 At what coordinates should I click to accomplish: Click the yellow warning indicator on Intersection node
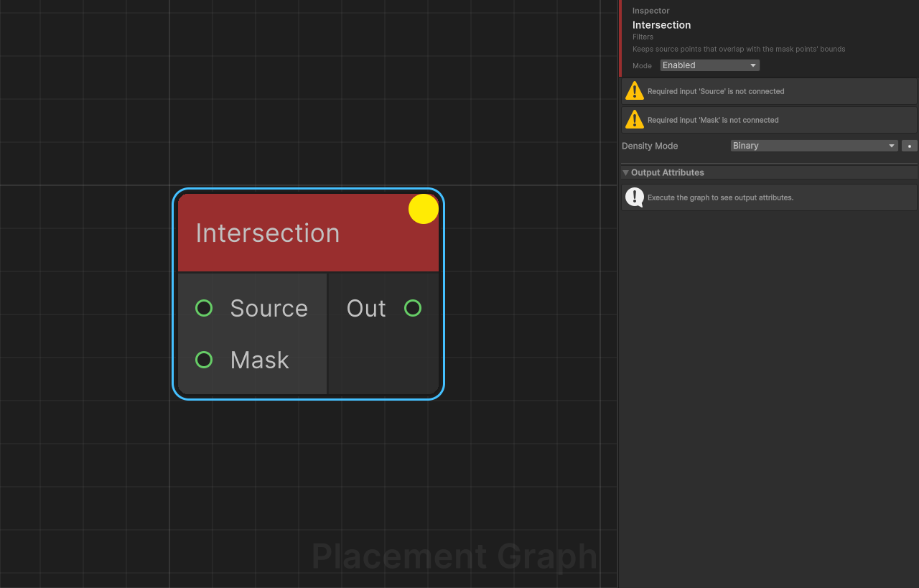click(424, 209)
